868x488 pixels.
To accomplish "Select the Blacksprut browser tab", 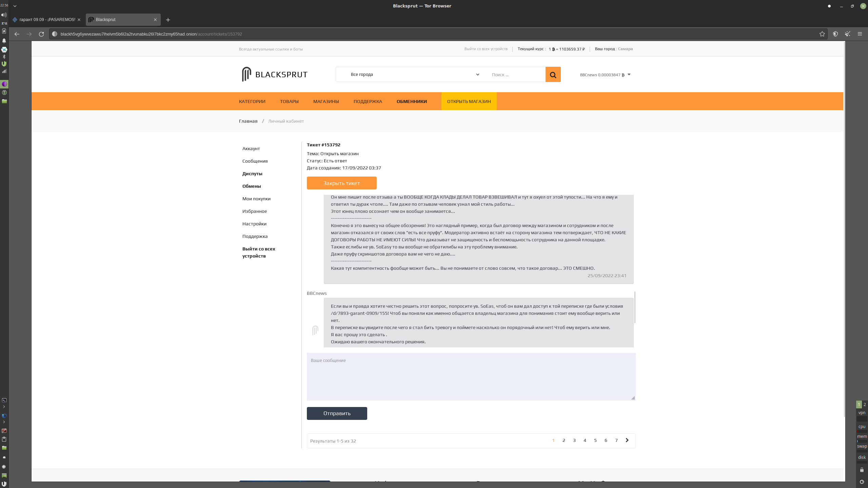I will coord(123,20).
